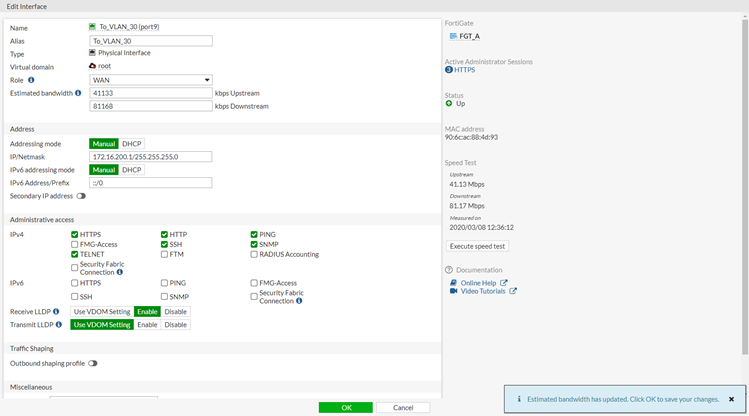Click the Receive LLDP info icon
This screenshot has width=749, height=416.
56,312
